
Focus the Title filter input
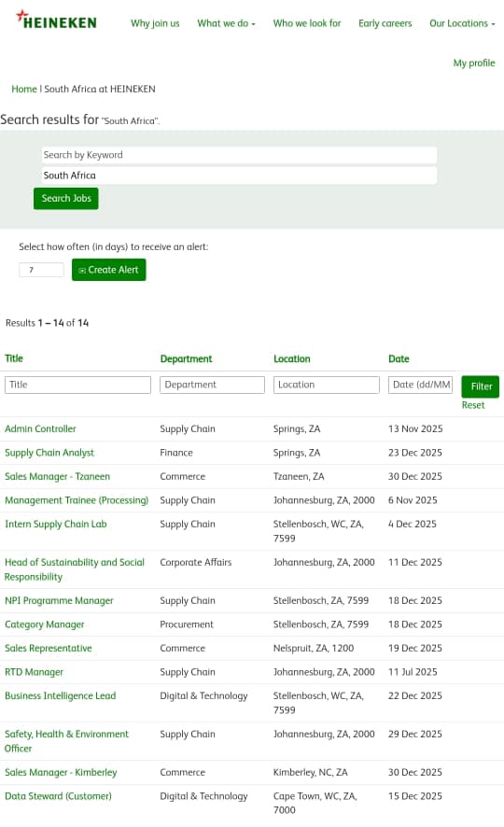pos(77,385)
